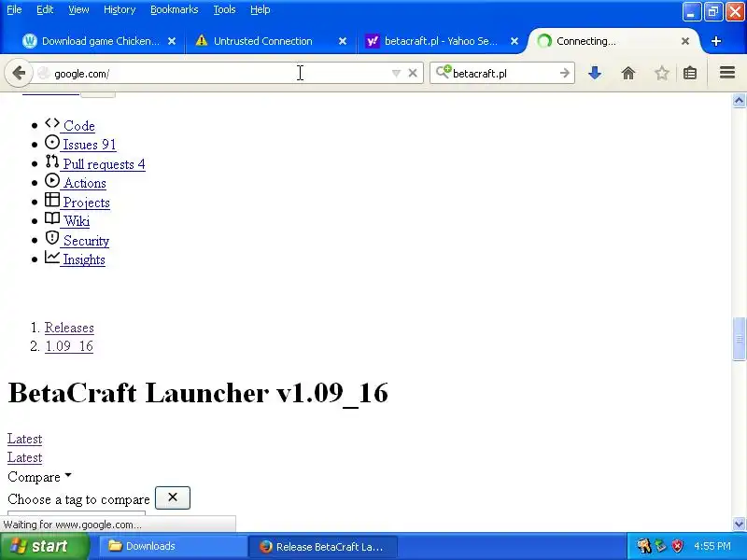Open the Bookmarks menu
The image size is (747, 560).
[175, 9]
